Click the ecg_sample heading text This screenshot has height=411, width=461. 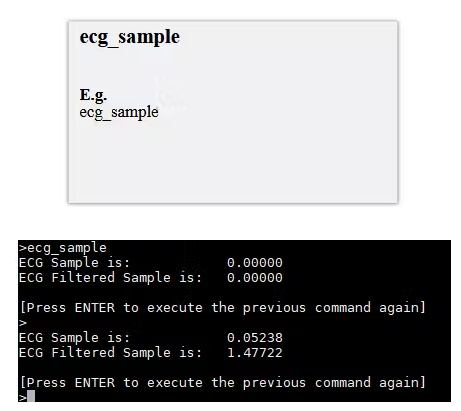129,37
